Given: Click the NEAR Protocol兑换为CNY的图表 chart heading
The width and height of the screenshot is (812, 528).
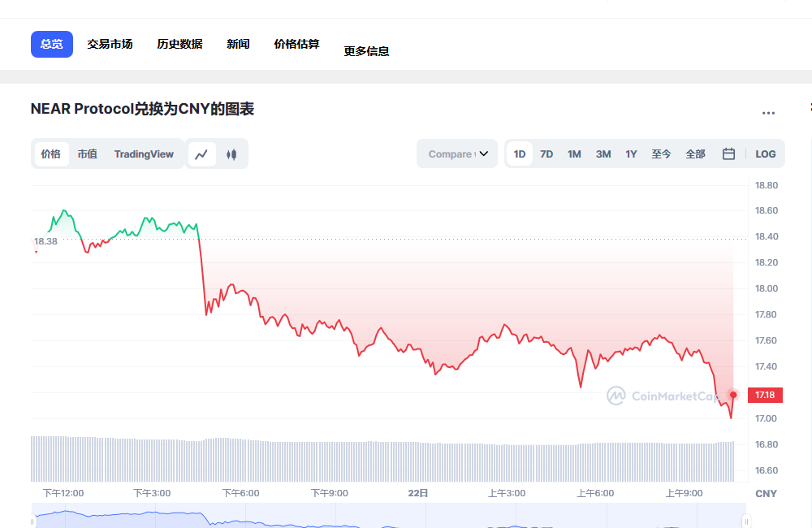Looking at the screenshot, I should tap(142, 109).
